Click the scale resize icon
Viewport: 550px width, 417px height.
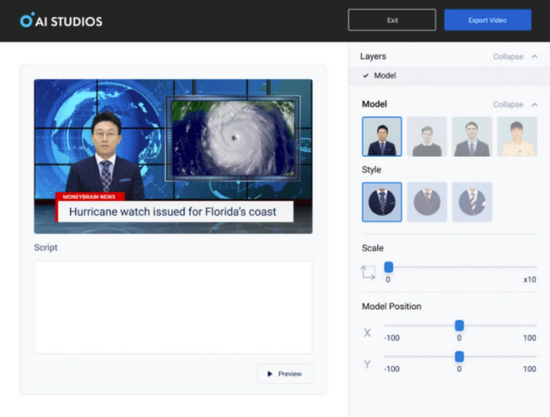pos(368,273)
